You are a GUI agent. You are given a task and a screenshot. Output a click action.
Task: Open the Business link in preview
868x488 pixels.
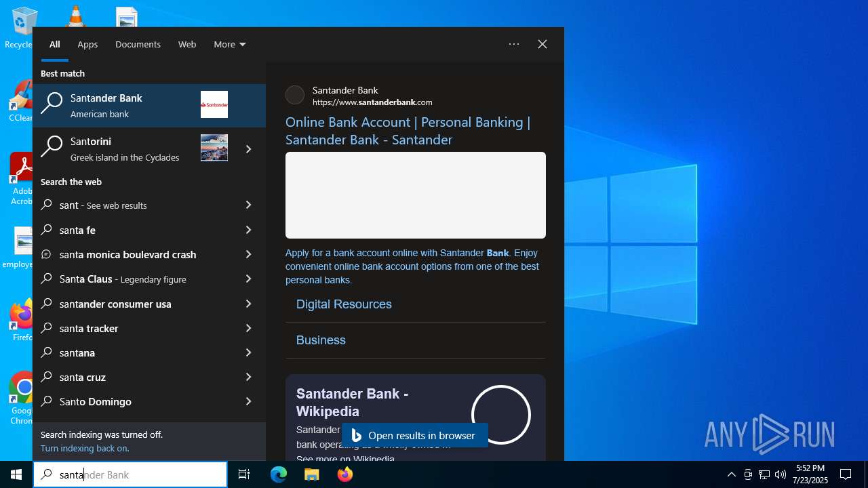click(x=321, y=340)
